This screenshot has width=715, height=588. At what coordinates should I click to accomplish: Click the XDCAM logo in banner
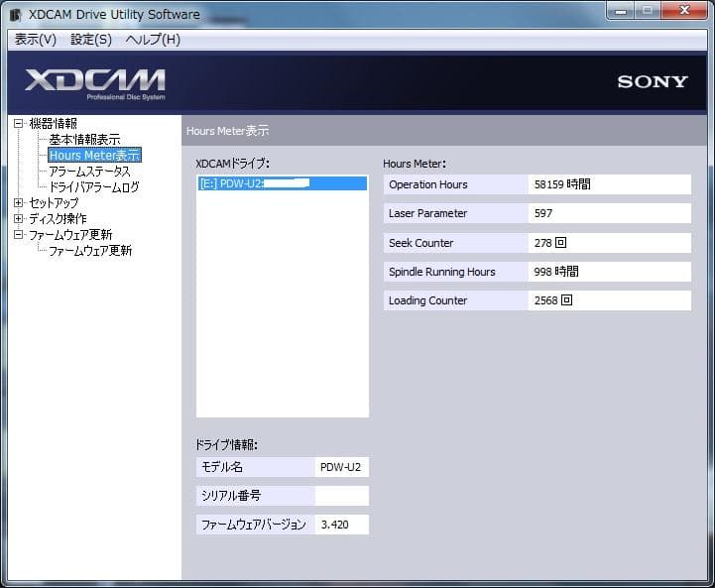[x=95, y=84]
